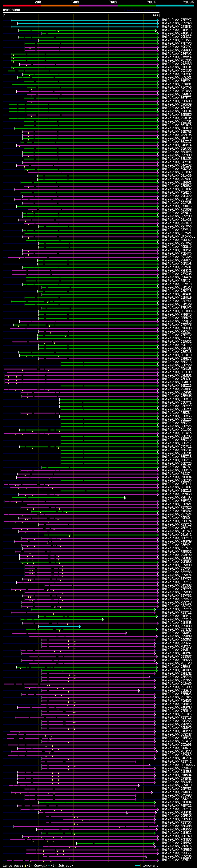Open hit UniRef100_Q9SBN0
This screenshot has width=197, height=868.
point(176,26)
